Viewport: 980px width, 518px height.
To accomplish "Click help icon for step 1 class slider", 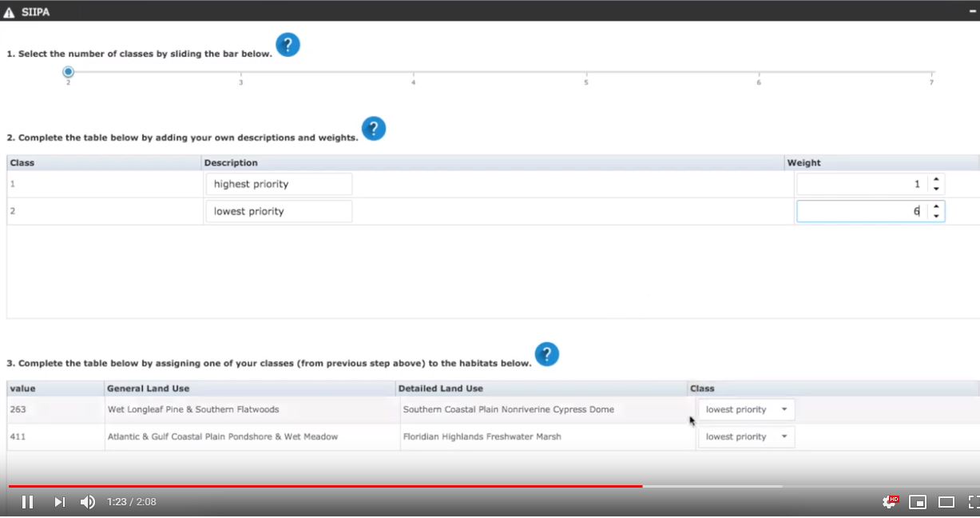I will point(288,45).
